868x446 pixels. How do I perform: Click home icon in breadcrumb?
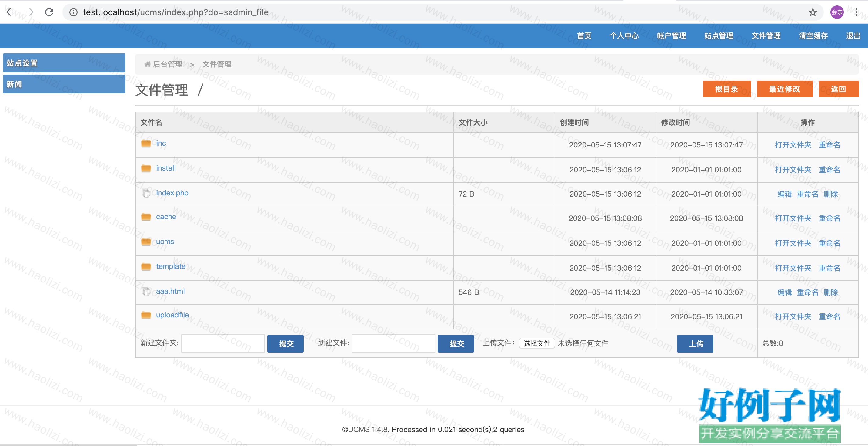(x=147, y=64)
